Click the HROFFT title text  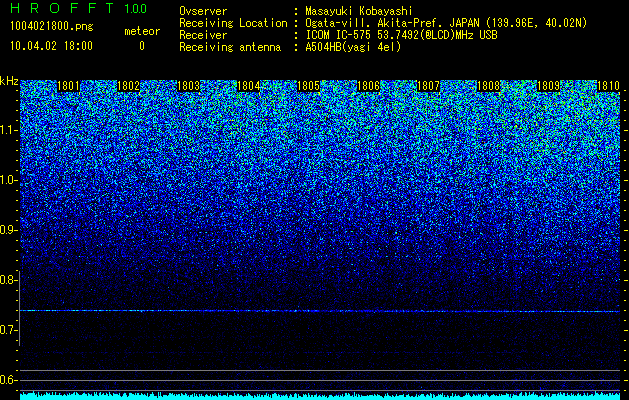click(x=62, y=8)
